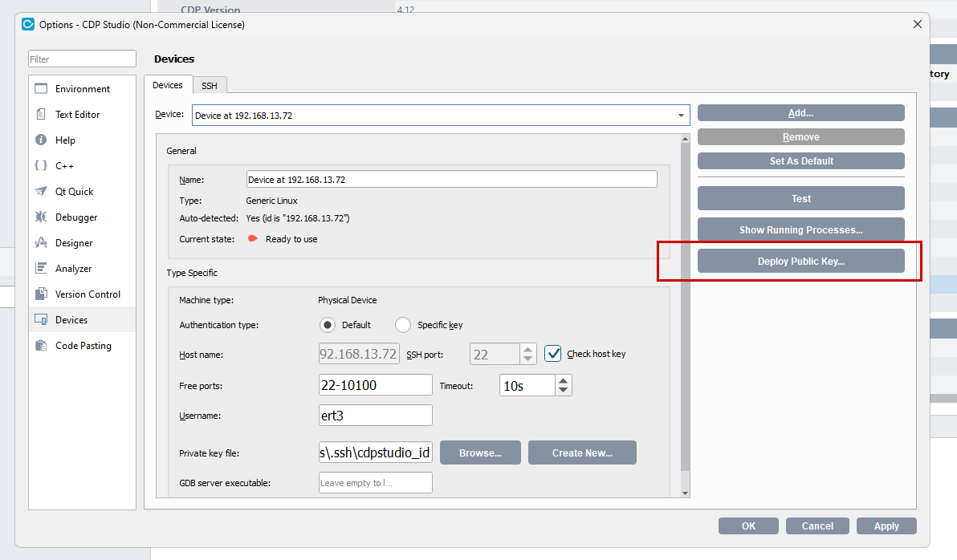Open the Environment options category

(82, 88)
